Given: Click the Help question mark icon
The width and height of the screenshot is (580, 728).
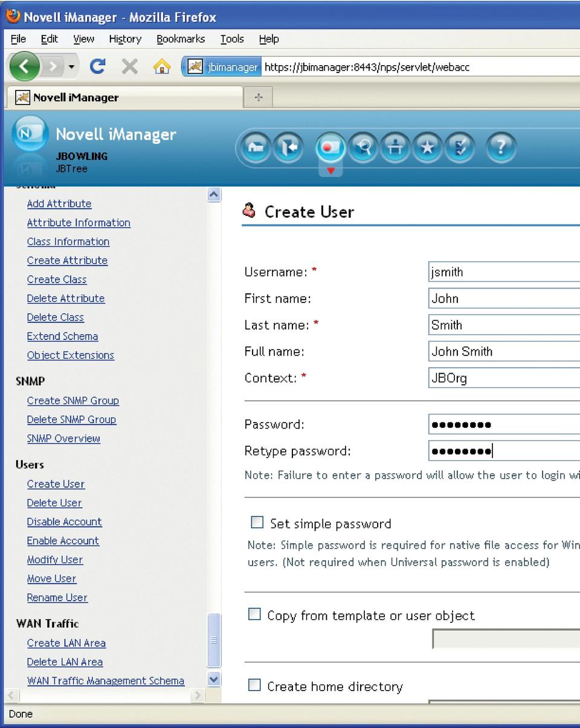Looking at the screenshot, I should pyautogui.click(x=502, y=148).
